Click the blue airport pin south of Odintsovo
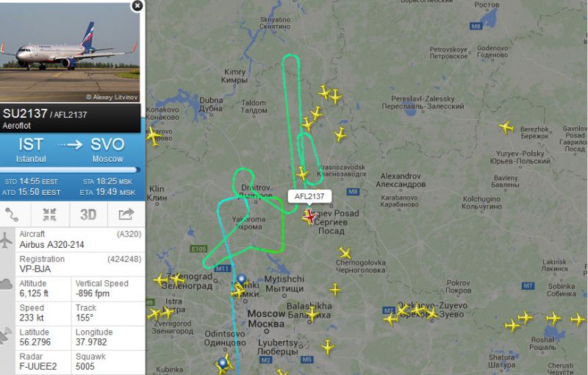This screenshot has width=588, height=375. pyautogui.click(x=223, y=363)
